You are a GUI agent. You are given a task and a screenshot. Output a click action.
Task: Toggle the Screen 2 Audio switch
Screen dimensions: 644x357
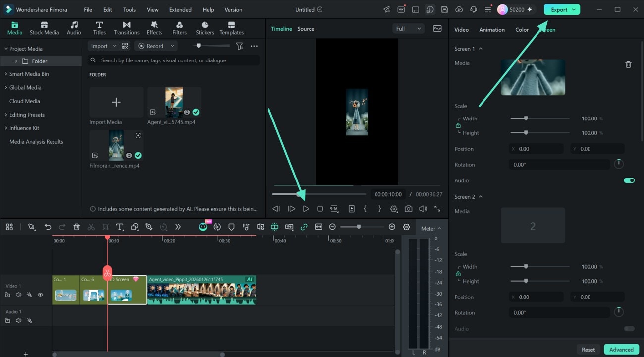coord(629,329)
